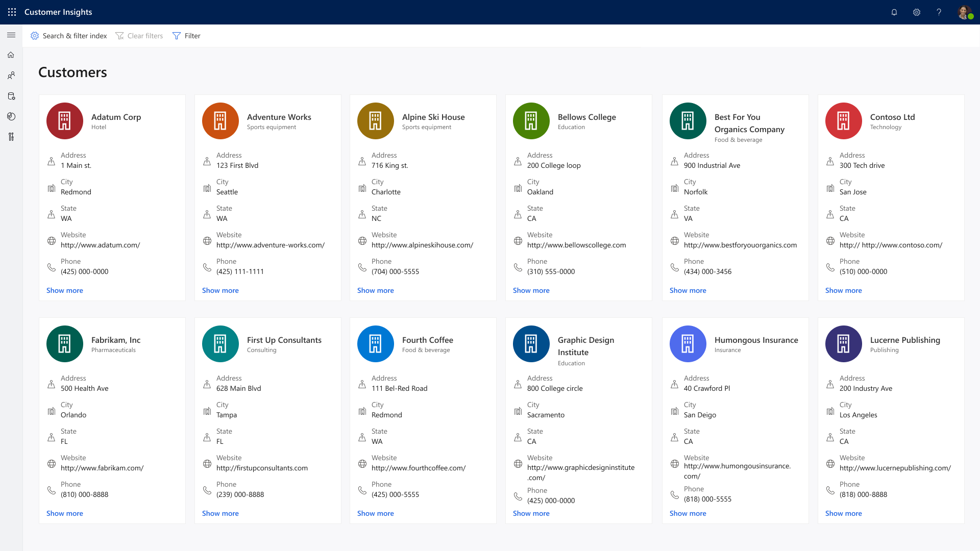Show more for Fourth Coffee card
This screenshot has height=551, width=980.
coord(375,513)
